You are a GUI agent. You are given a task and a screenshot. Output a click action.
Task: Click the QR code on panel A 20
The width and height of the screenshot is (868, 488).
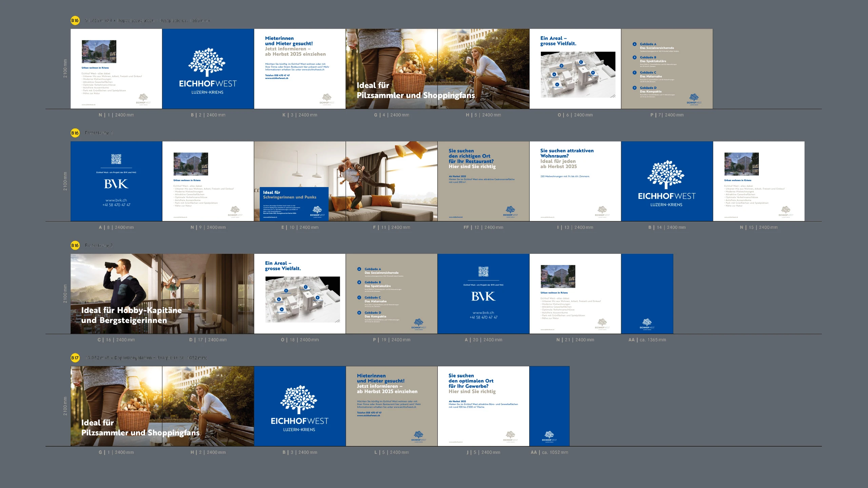coord(483,271)
